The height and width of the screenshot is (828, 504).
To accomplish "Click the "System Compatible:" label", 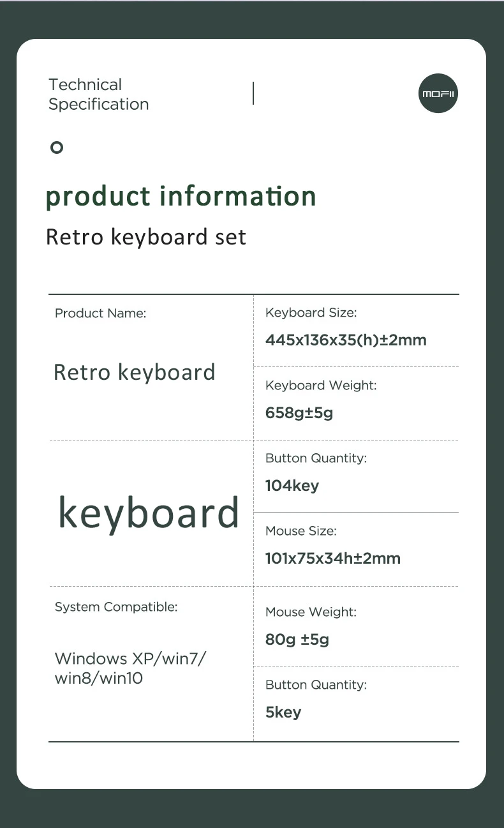I will (x=116, y=607).
